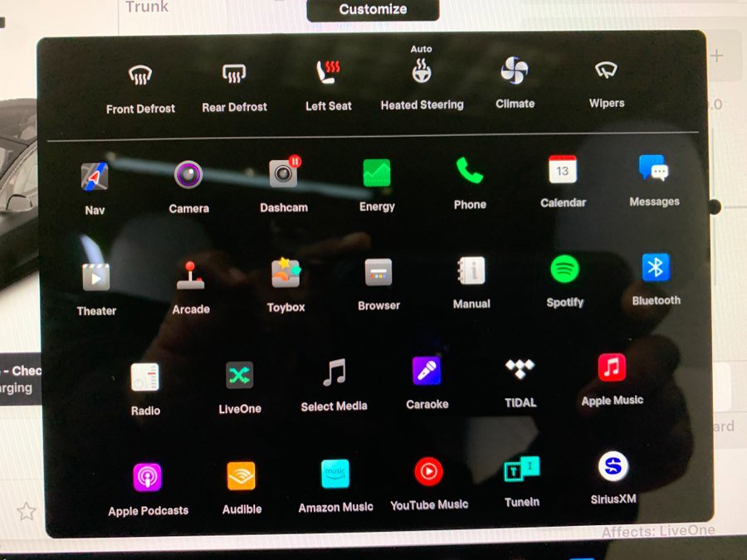Turn on Front Defrost
Viewport: 747px width, 560px height.
pyautogui.click(x=140, y=75)
